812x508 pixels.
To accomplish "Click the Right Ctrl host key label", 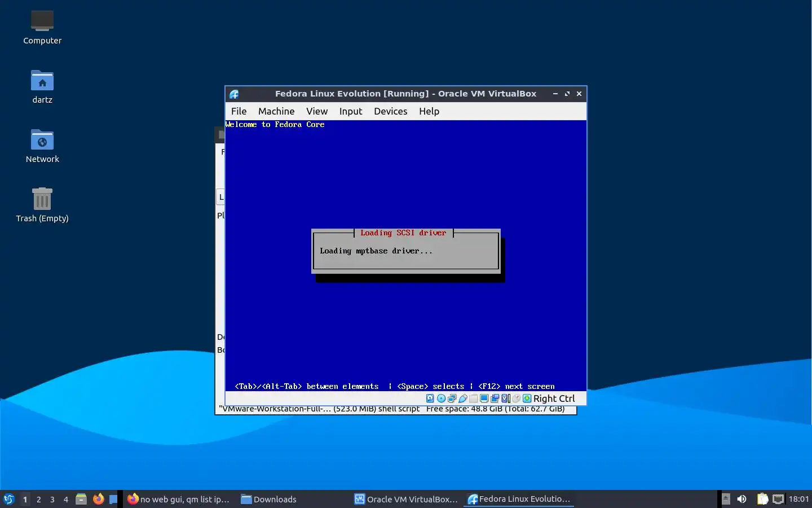I will tap(554, 398).
